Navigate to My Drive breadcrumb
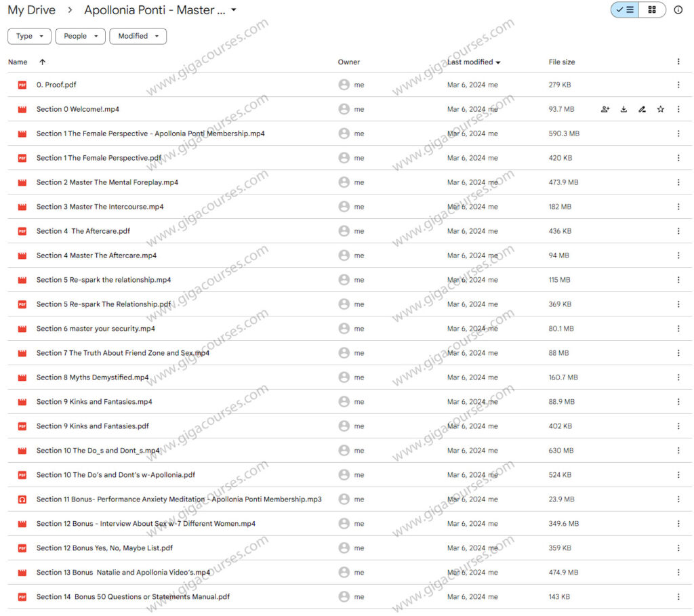The width and height of the screenshot is (694, 616). 31,10
